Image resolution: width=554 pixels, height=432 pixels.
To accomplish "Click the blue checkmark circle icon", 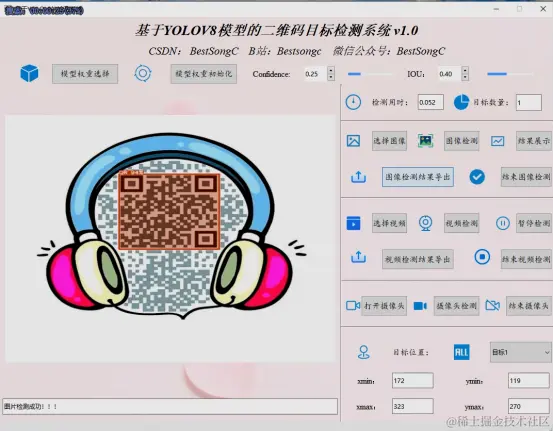I will coord(477,177).
